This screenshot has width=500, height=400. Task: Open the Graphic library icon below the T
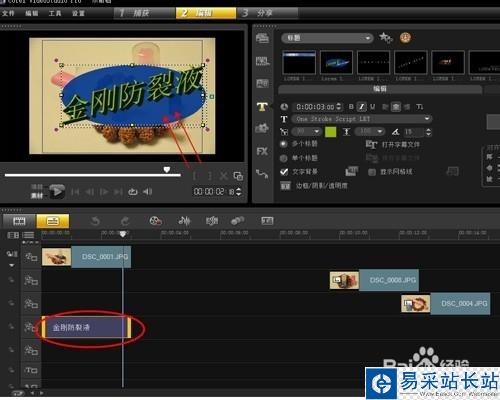(262, 128)
